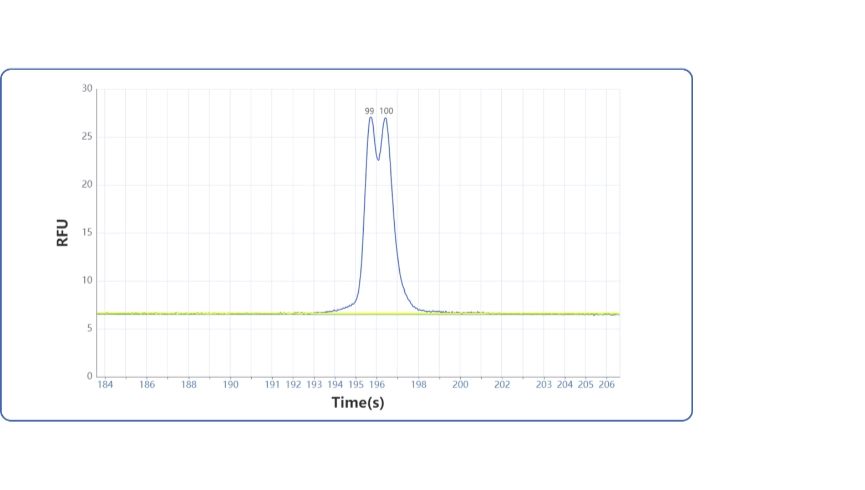865x490 pixels.
Task: Select the 184 tick on the time axis
Action: 105,384
